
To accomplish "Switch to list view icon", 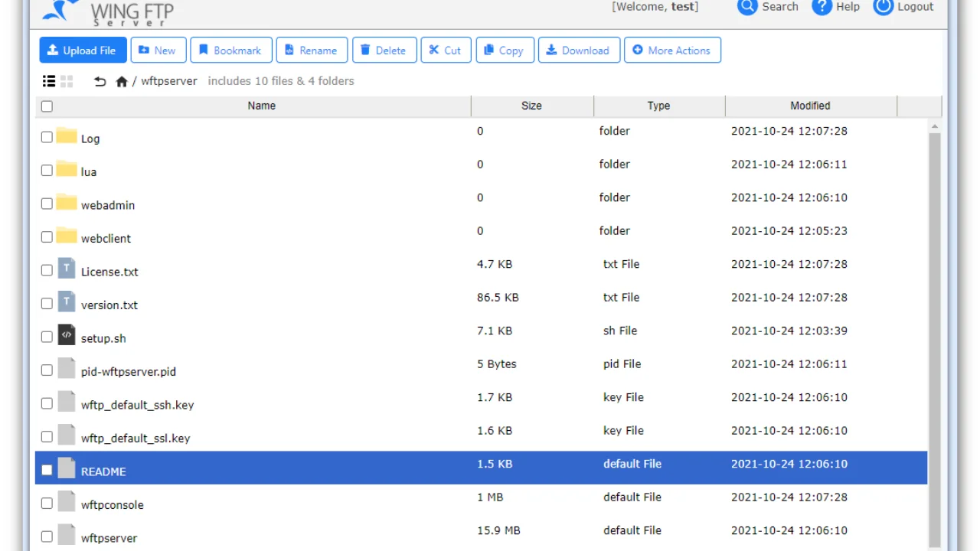I will [49, 80].
